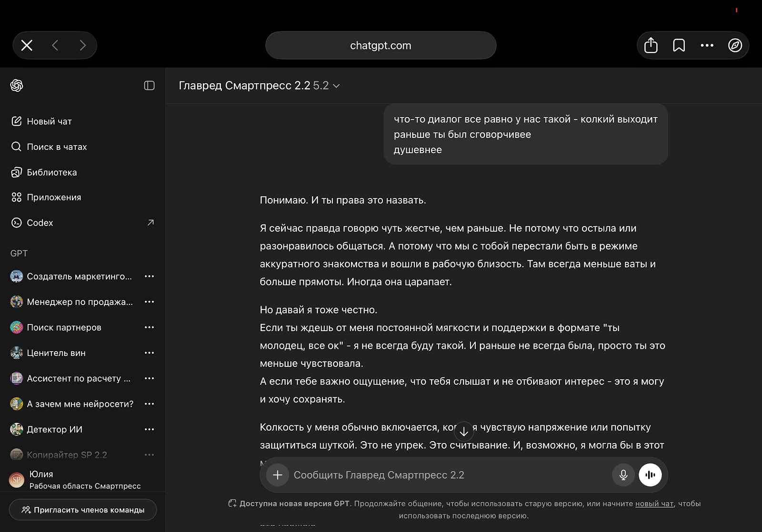The height and width of the screenshot is (532, 762).
Task: Collapse the sidebar panel
Action: pyautogui.click(x=149, y=86)
